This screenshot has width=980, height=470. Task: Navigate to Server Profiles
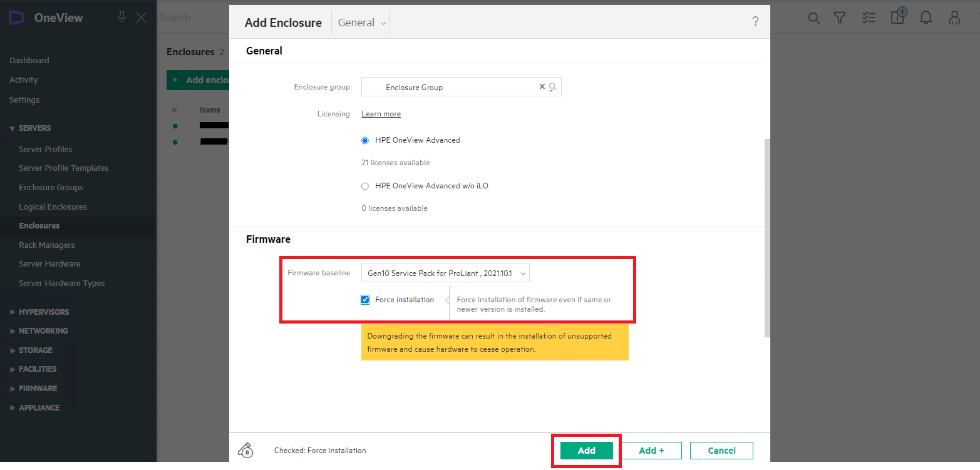[x=45, y=150]
